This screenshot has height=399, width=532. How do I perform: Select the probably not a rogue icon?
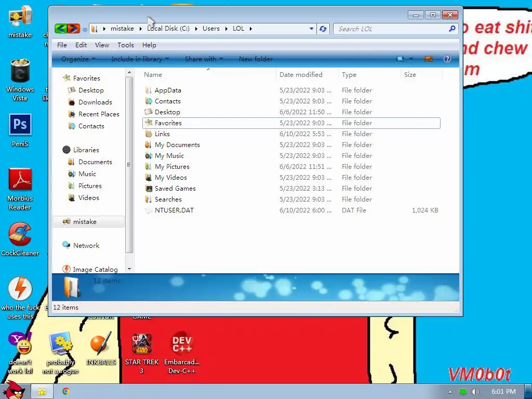pyautogui.click(x=60, y=353)
